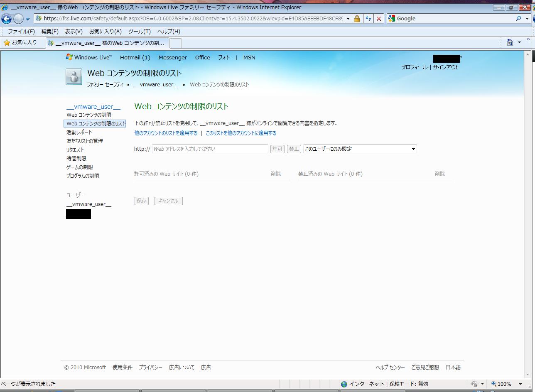
Task: Click the security lock icon in address bar
Action: point(357,19)
